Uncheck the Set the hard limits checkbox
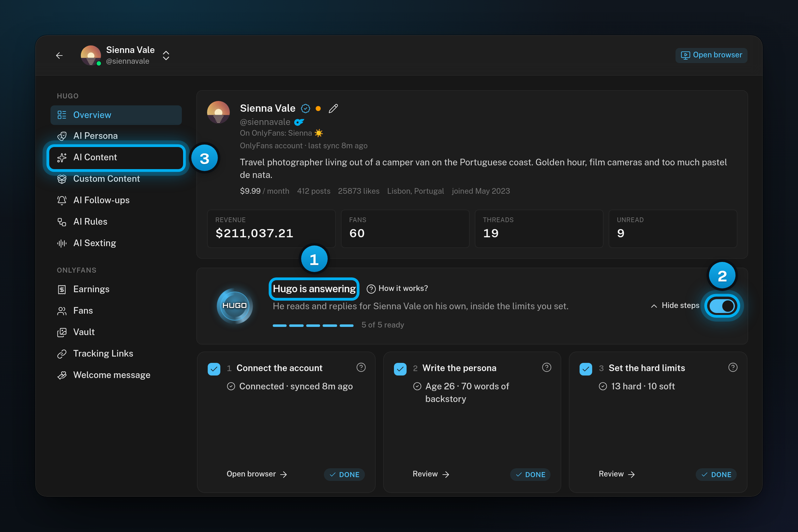798x532 pixels. point(586,369)
